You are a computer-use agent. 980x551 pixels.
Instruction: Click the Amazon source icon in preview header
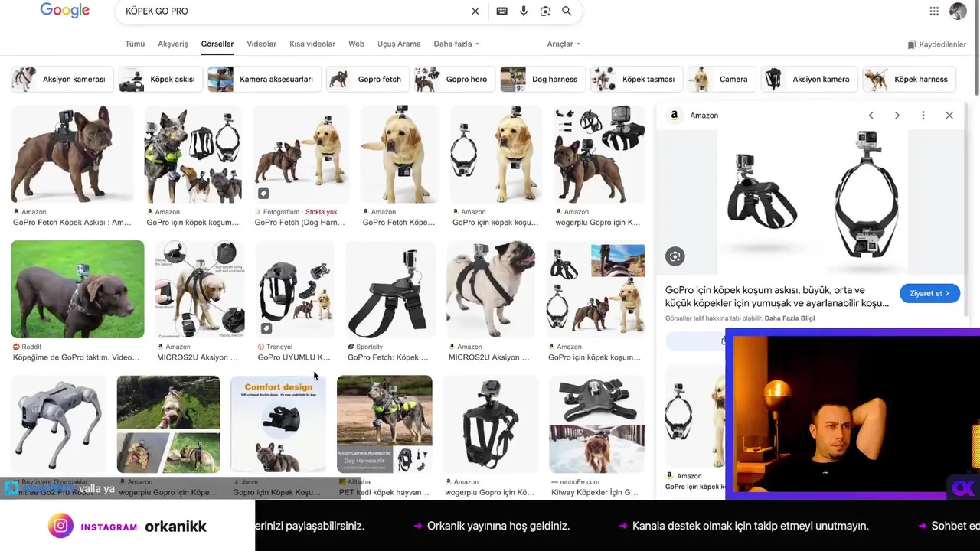tap(674, 116)
